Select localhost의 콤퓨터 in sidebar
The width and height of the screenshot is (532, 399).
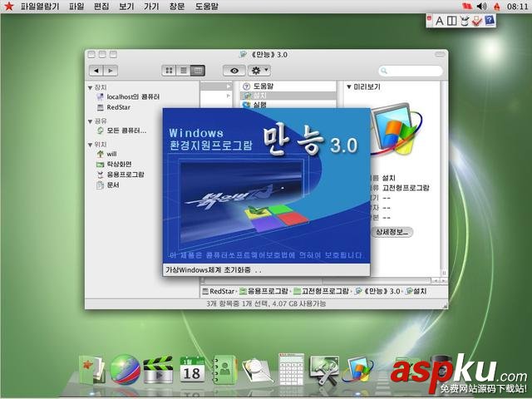[128, 97]
